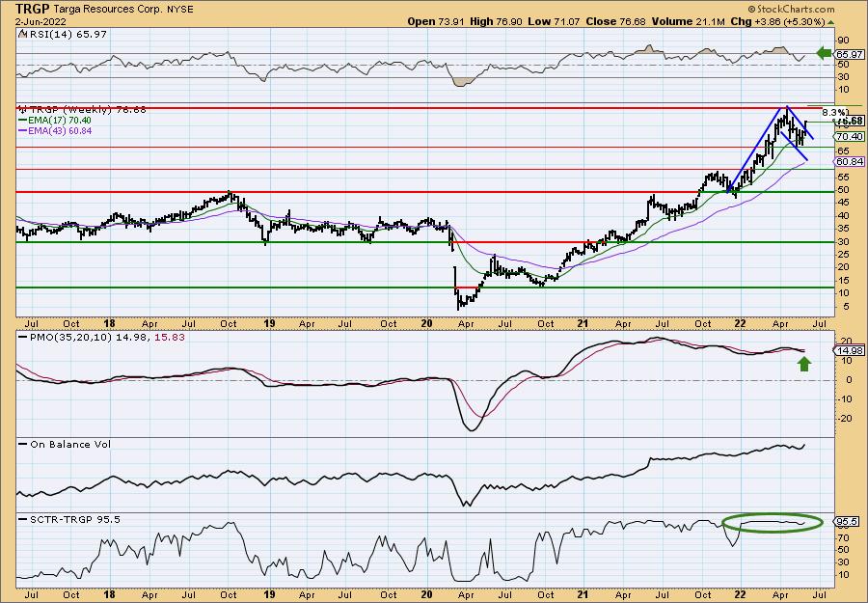Click the EMA(17) 70.40 legend entry
The image size is (868, 603).
[x=55, y=121]
